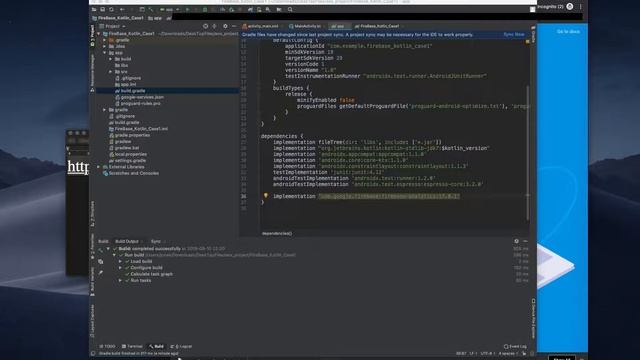Expand the External Libraries node
640x360 pixels.
pyautogui.click(x=99, y=167)
